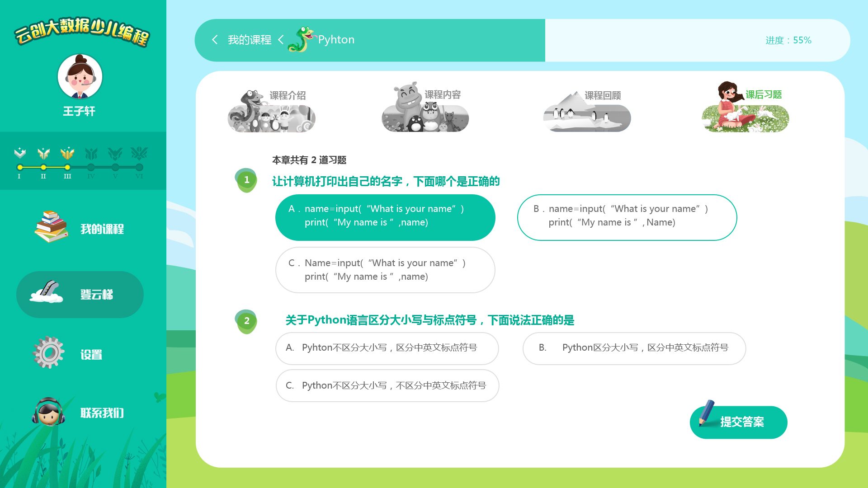Click question 2 title 关于Python语言区分大小写
The height and width of the screenshot is (488, 868).
pos(429,320)
